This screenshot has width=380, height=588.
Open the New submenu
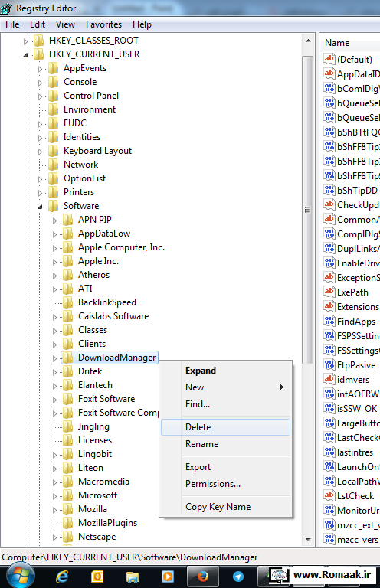pyautogui.click(x=225, y=387)
